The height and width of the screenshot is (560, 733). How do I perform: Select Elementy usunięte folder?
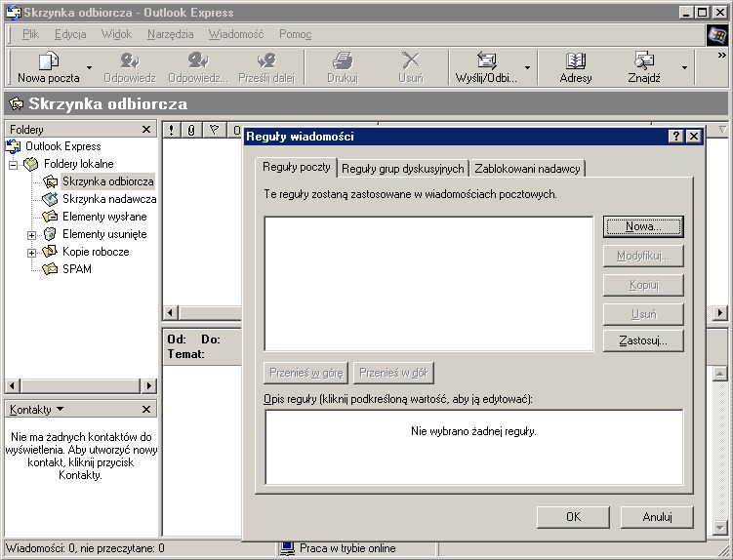pyautogui.click(x=95, y=234)
